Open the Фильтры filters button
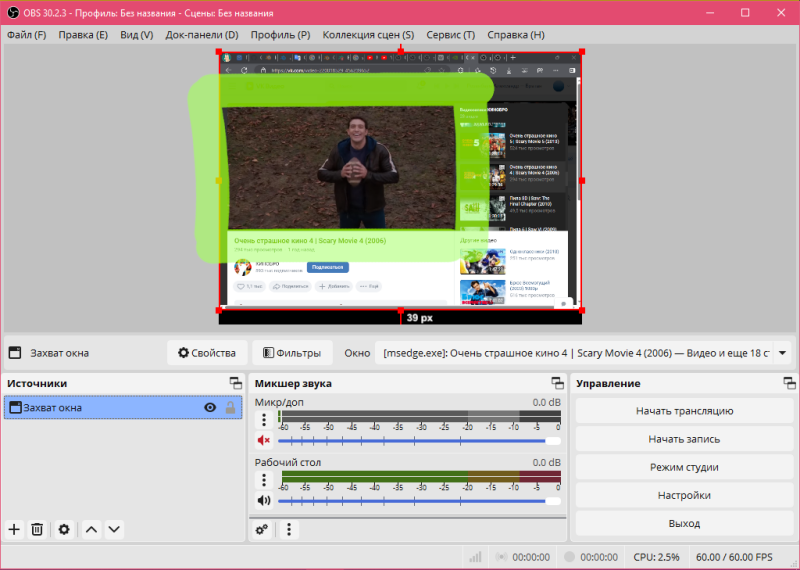This screenshot has height=570, width=800. (x=292, y=353)
